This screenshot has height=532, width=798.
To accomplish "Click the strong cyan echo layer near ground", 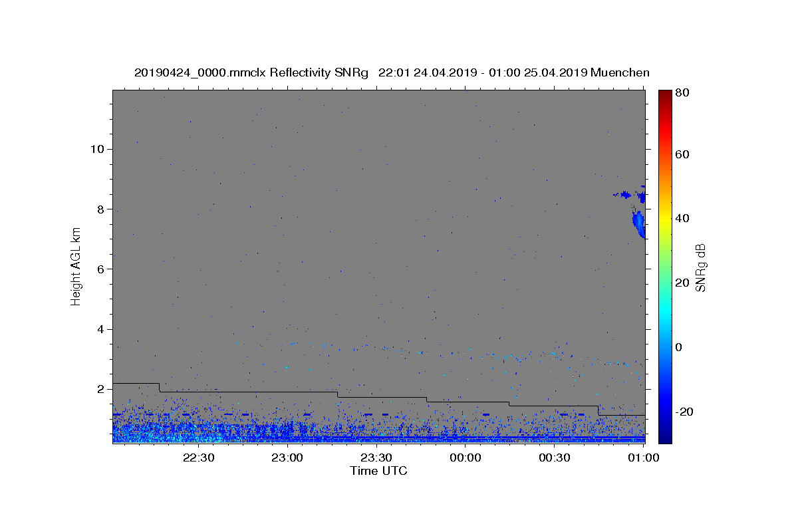I will click(x=378, y=438).
